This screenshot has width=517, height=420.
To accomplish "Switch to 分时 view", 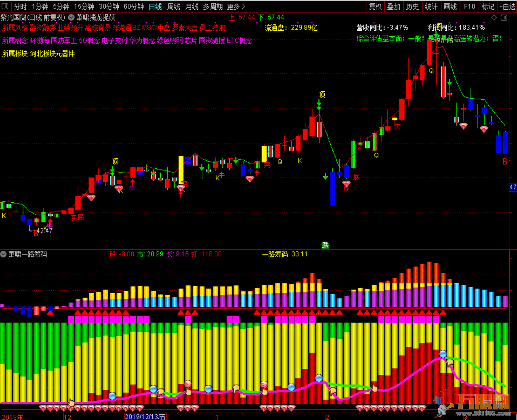I will (x=20, y=6).
